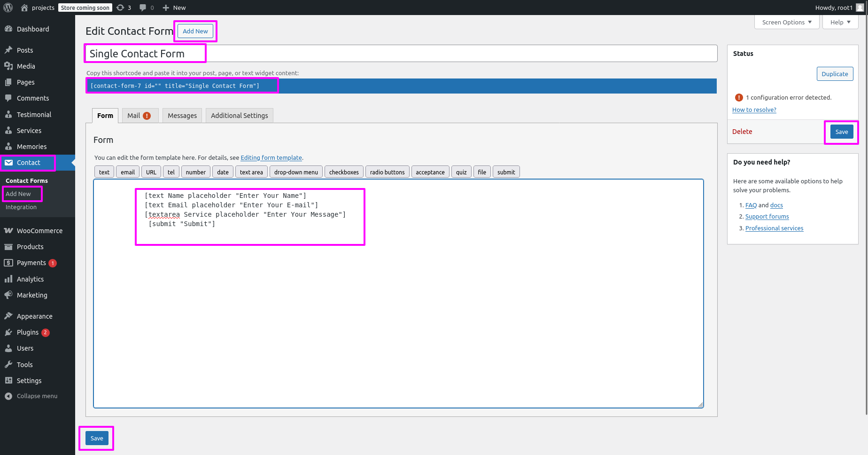Open the 'How to resolve?' link
868x455 pixels.
(x=754, y=110)
